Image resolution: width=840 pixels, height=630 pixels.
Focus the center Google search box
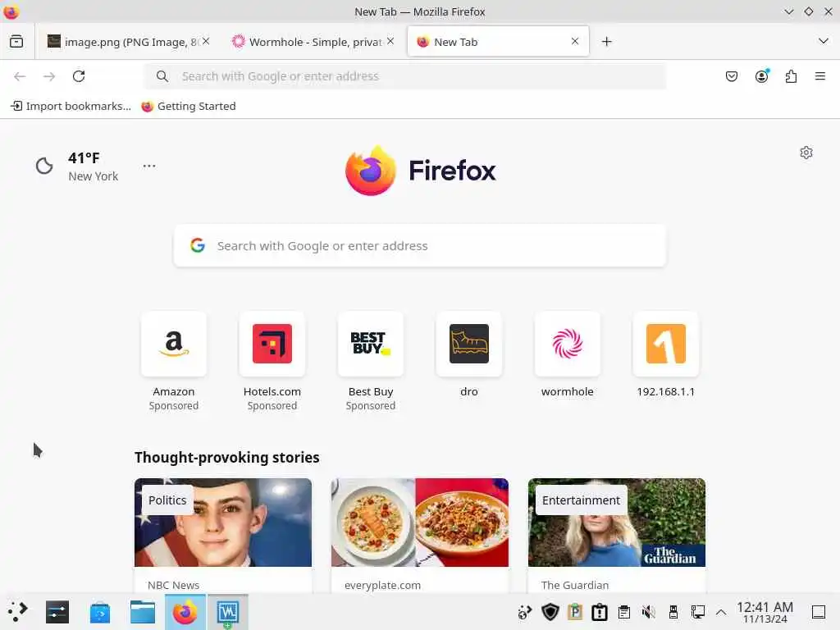tap(420, 246)
